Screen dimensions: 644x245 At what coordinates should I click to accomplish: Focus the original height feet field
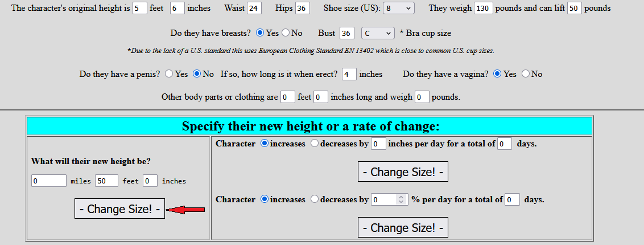pos(140,8)
